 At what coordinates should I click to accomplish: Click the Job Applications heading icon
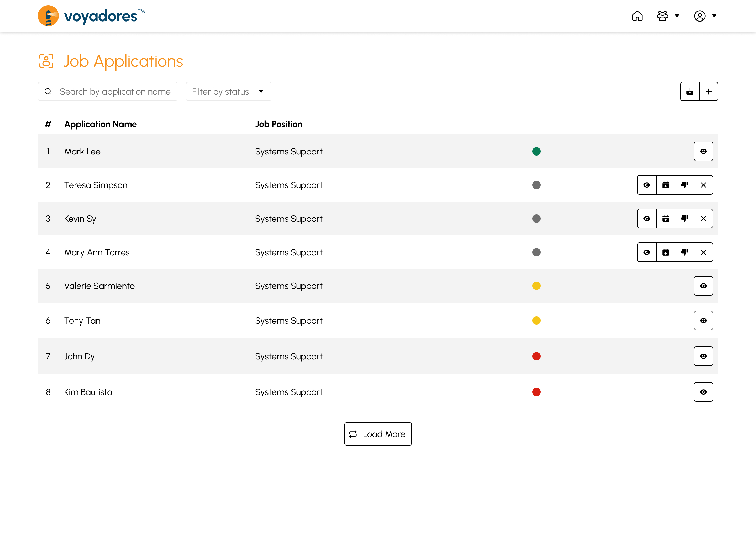click(x=46, y=61)
